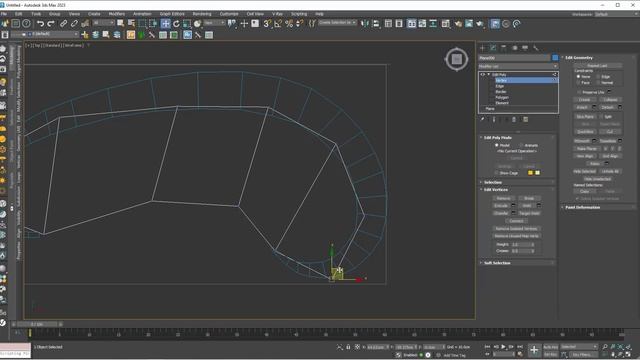The height and width of the screenshot is (360, 640).
Task: Open the render teapot icon in toolbar
Action: pyautogui.click(x=480, y=24)
